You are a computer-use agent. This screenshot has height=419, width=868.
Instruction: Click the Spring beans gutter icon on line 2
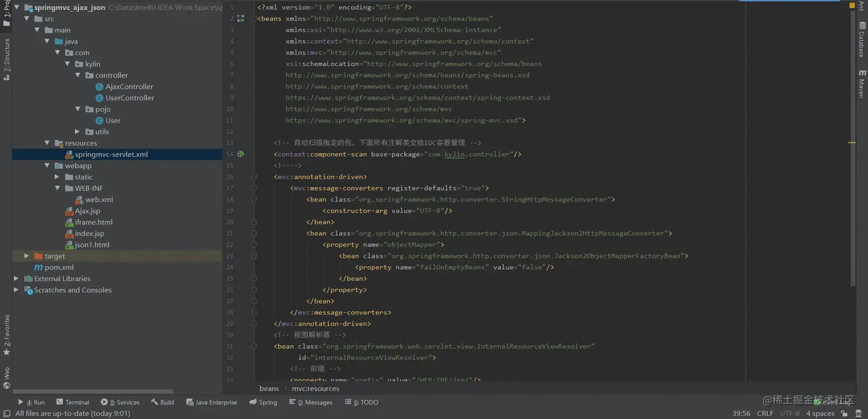pyautogui.click(x=241, y=19)
